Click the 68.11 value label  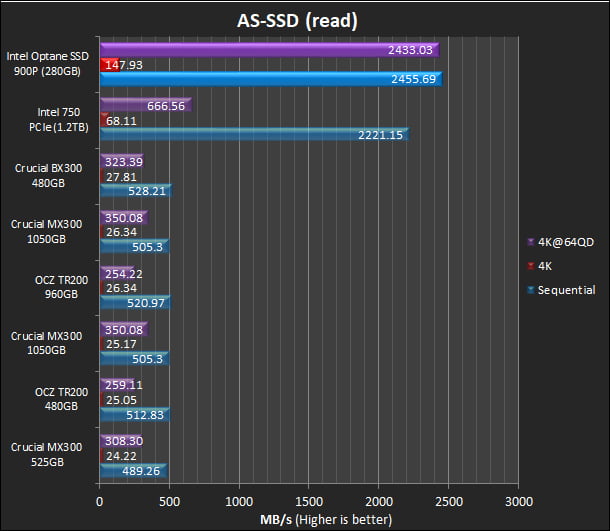tap(121, 121)
